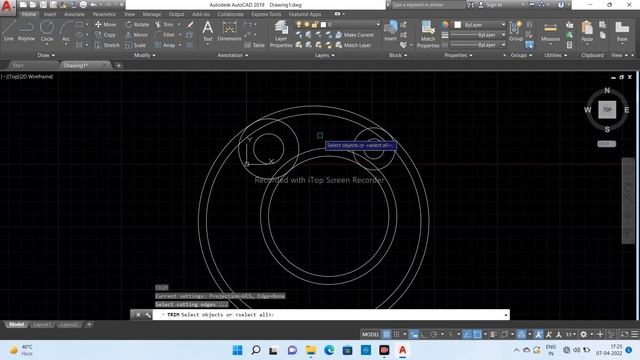The height and width of the screenshot is (360, 640).
Task: Select the Polyline tool
Action: coord(26,31)
